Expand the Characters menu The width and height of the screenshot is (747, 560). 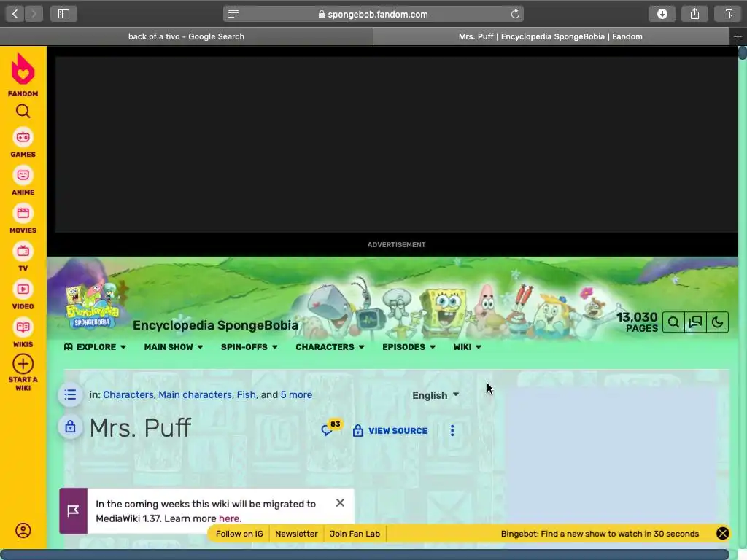330,347
